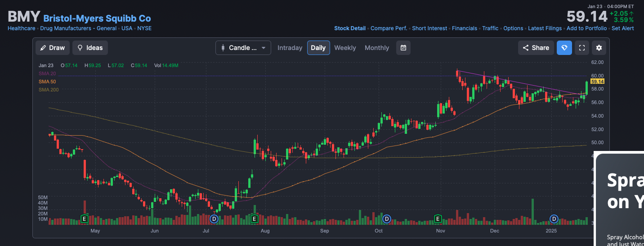
Task: Expand the Candle chart type dropdown
Action: click(x=243, y=48)
